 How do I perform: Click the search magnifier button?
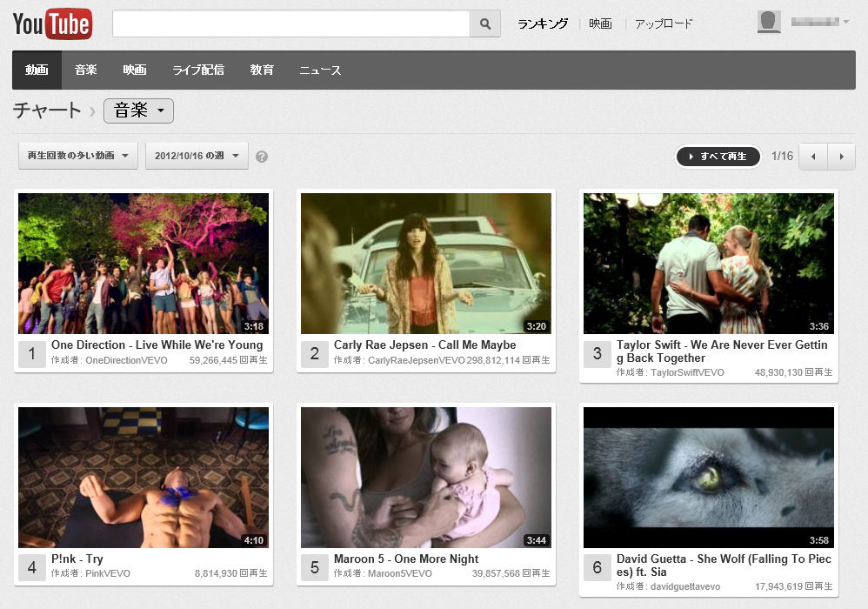pos(485,23)
